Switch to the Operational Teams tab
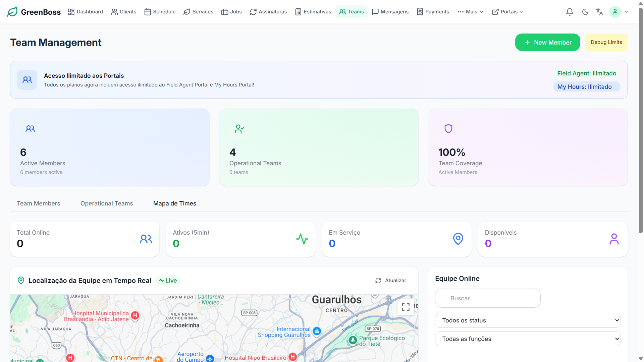Screen dimensions: 644x362 pyautogui.click(x=107, y=203)
